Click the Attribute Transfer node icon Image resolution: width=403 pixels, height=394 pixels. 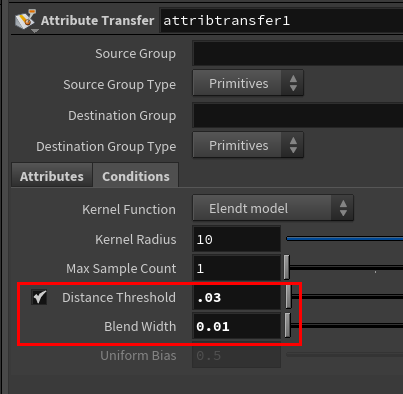tap(25, 20)
